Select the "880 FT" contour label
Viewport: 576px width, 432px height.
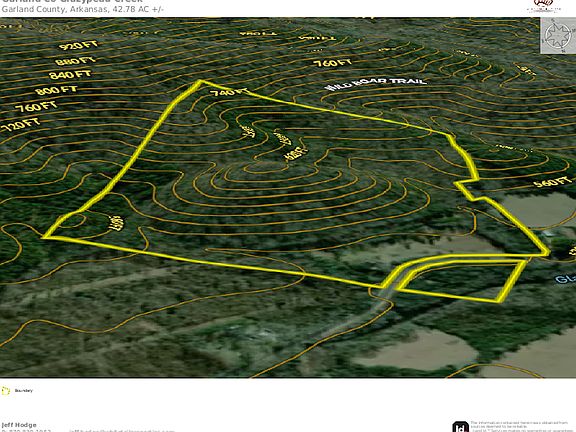[x=75, y=61]
